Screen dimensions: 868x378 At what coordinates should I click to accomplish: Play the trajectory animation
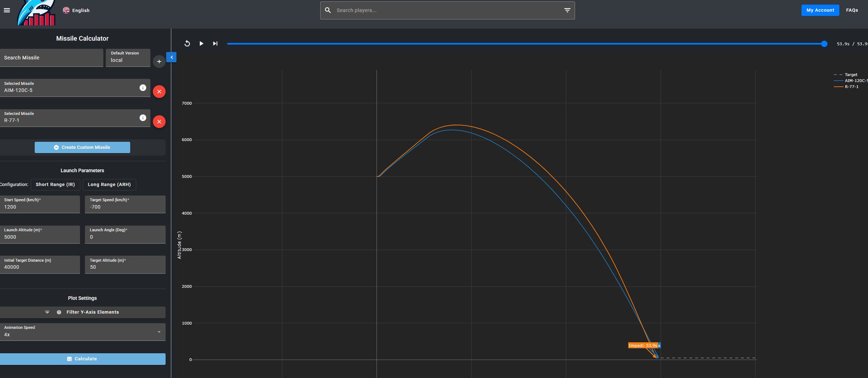201,43
